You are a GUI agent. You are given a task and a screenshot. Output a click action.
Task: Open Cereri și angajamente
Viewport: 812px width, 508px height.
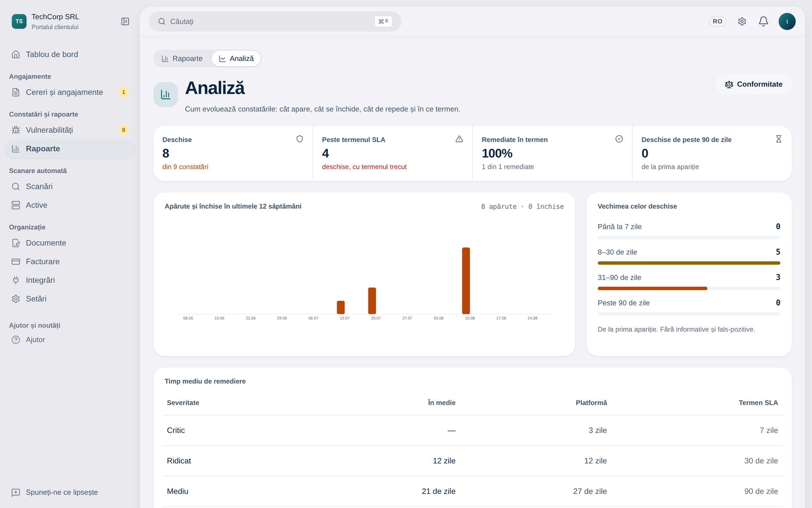coord(70,92)
